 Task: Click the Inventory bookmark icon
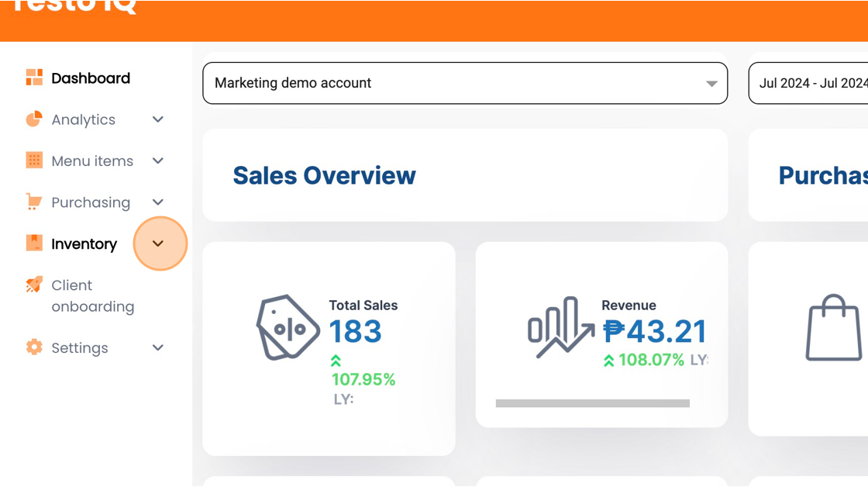pyautogui.click(x=34, y=243)
